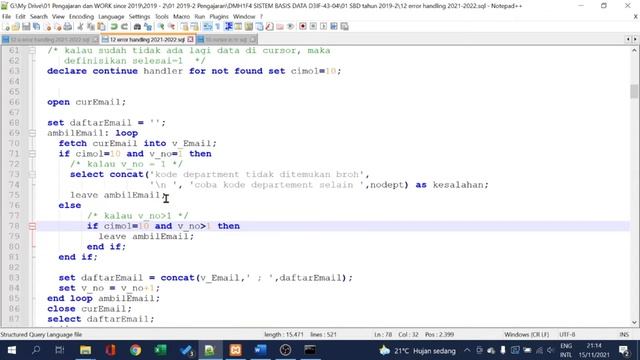Open the Plugins menu

point(219,16)
